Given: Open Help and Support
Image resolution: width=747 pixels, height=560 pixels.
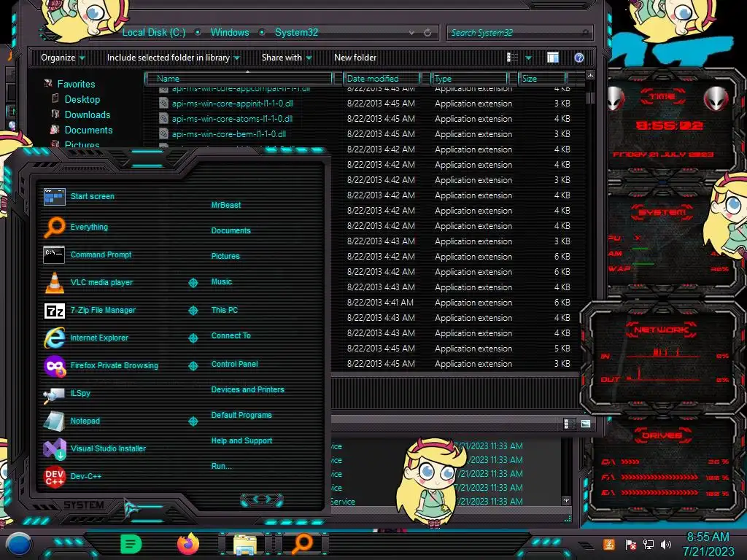Looking at the screenshot, I should click(x=241, y=441).
